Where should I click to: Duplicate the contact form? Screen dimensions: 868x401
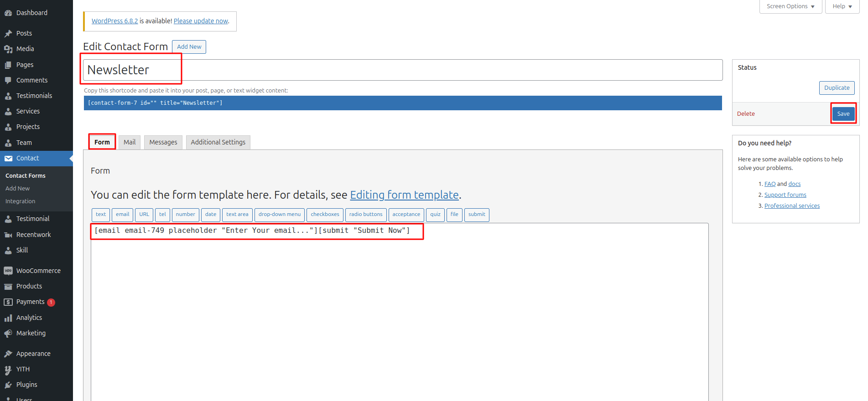(837, 88)
